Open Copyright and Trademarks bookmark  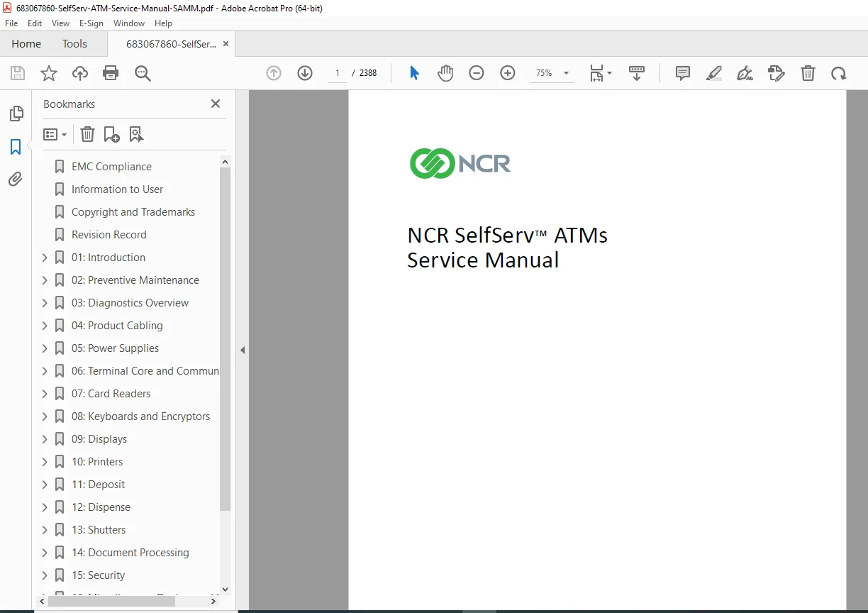point(133,212)
